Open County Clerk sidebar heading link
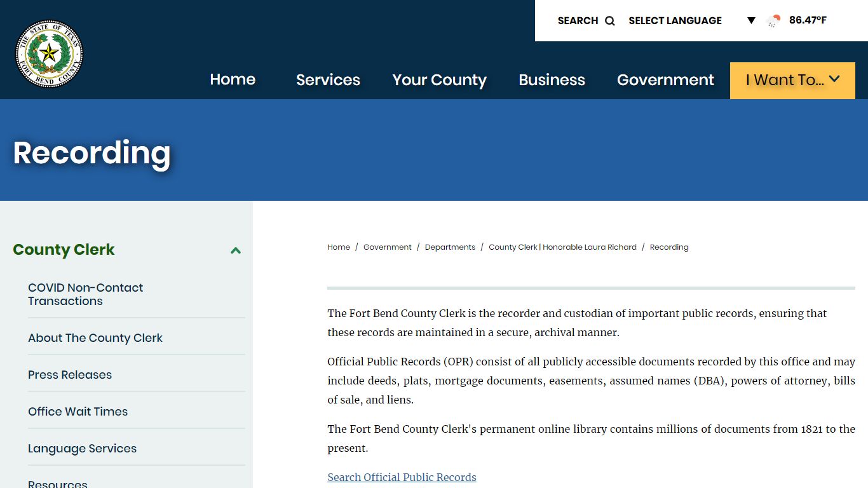Viewport: 868px width, 488px height. click(x=64, y=250)
